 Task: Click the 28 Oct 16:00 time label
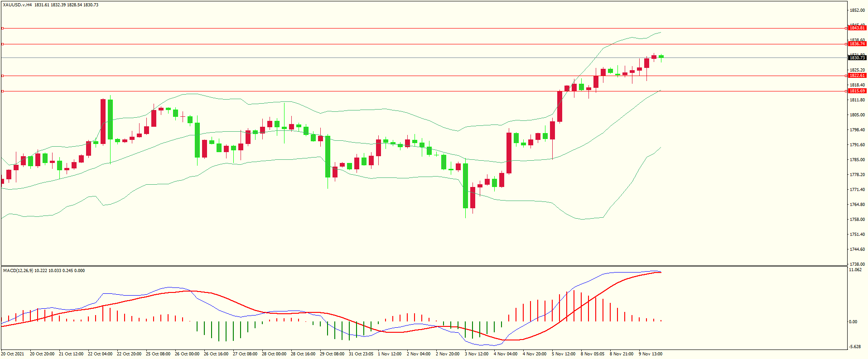click(x=303, y=354)
